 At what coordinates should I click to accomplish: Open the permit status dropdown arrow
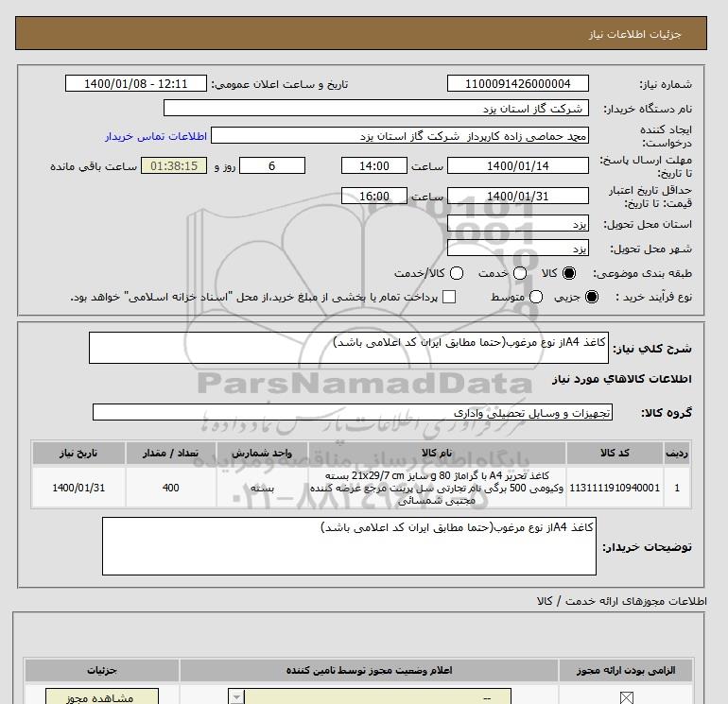236,697
